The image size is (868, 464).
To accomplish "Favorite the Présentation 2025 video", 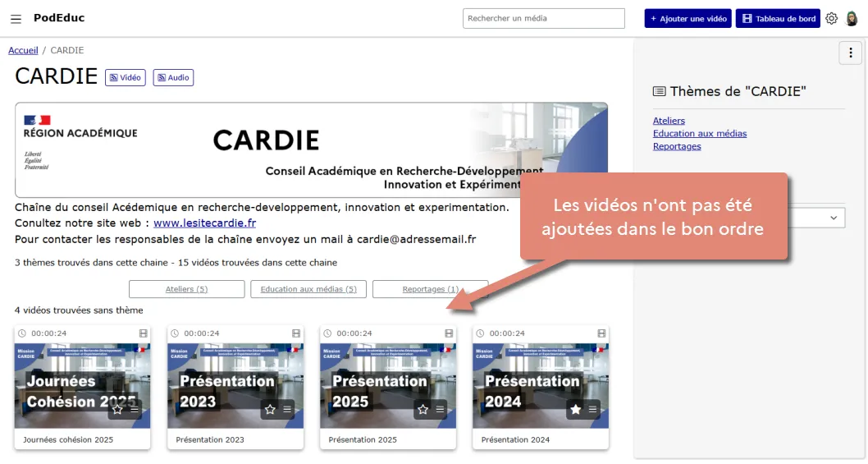I will [x=423, y=410].
